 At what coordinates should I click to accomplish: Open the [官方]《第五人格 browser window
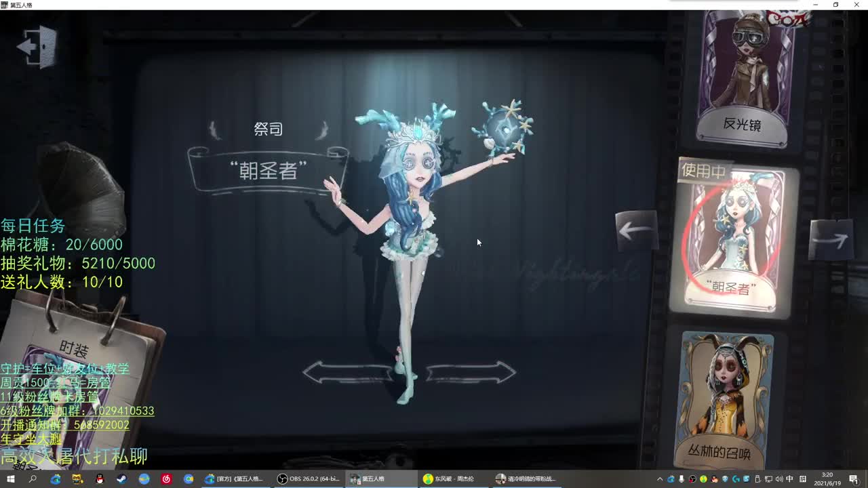point(236,479)
